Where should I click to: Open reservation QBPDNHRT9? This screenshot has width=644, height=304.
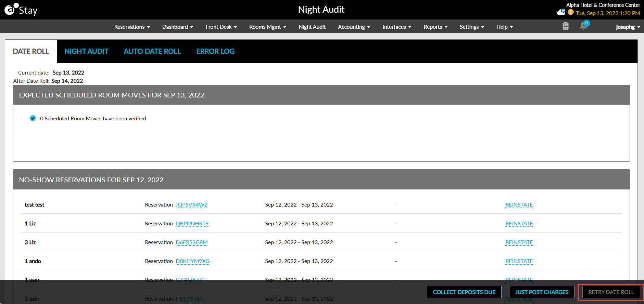click(192, 223)
